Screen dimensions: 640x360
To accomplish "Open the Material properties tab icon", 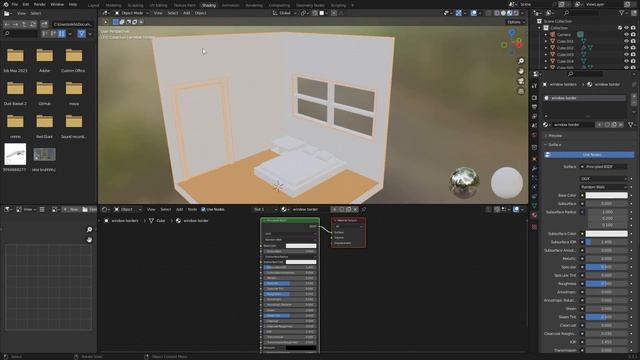I will coord(534,215).
